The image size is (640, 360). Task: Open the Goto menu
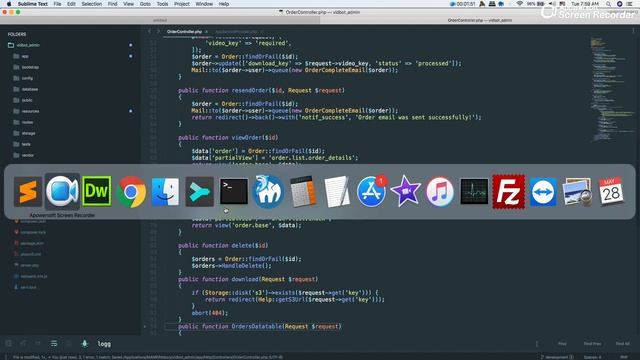[145, 4]
